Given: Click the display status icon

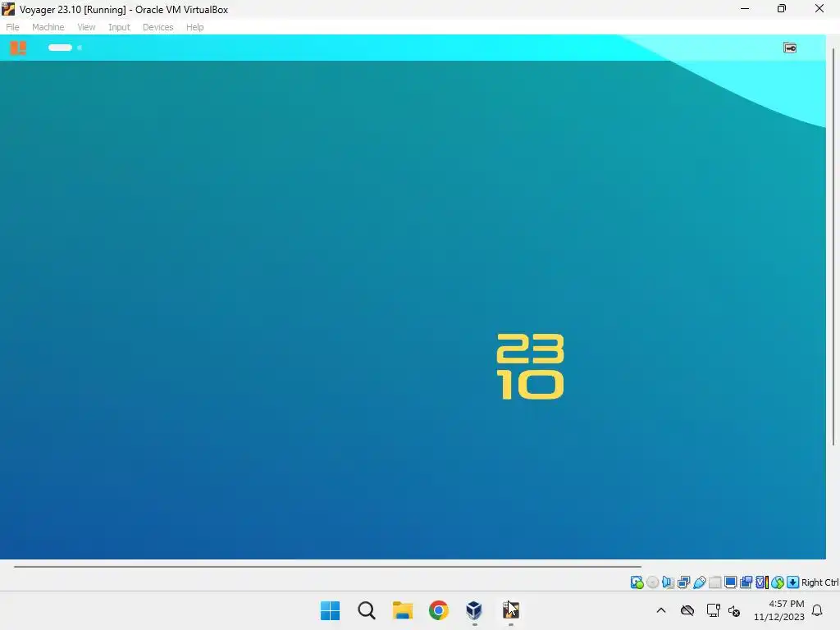Looking at the screenshot, I should [730, 582].
